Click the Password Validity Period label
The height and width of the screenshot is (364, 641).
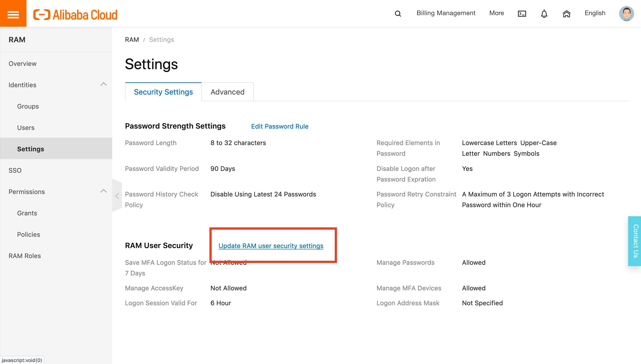[x=162, y=168]
